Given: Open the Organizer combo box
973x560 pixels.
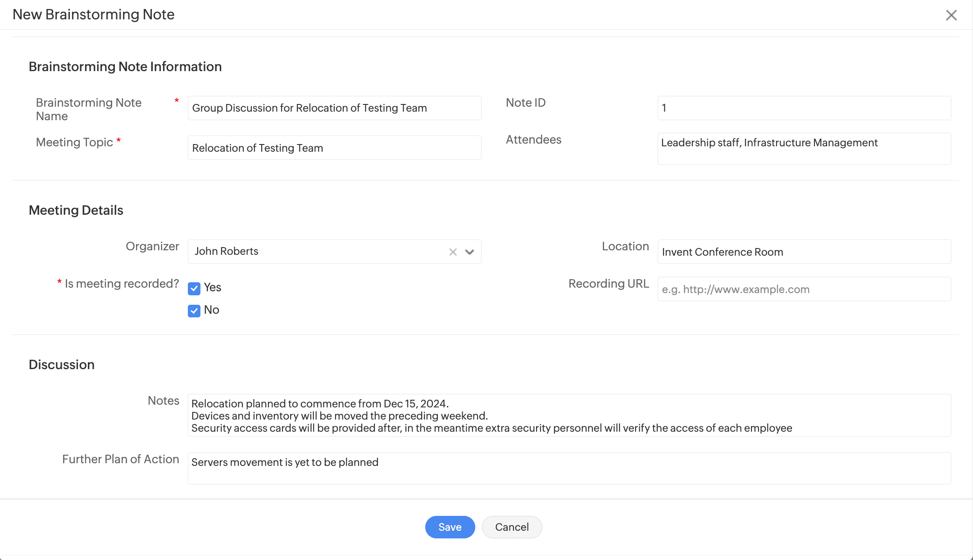Looking at the screenshot, I should click(315, 252).
